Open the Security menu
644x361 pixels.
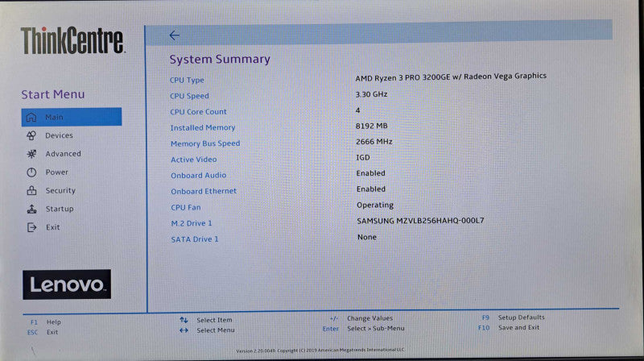60,190
